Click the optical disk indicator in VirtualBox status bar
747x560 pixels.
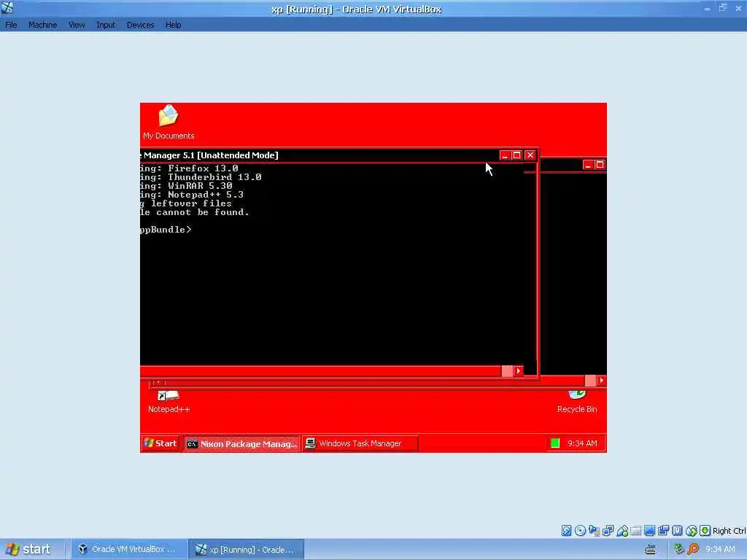pos(580,531)
